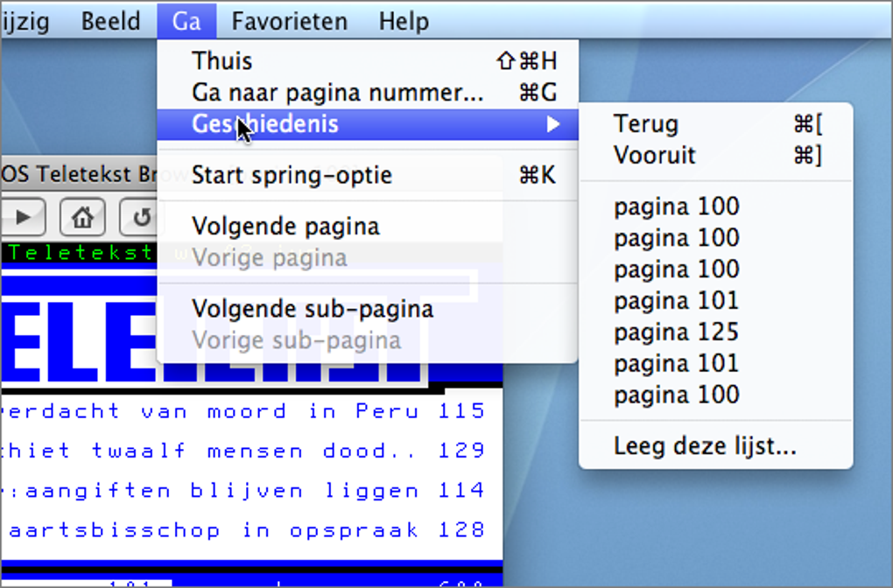Open the Favorieten menu
The height and width of the screenshot is (588, 893).
[289, 21]
